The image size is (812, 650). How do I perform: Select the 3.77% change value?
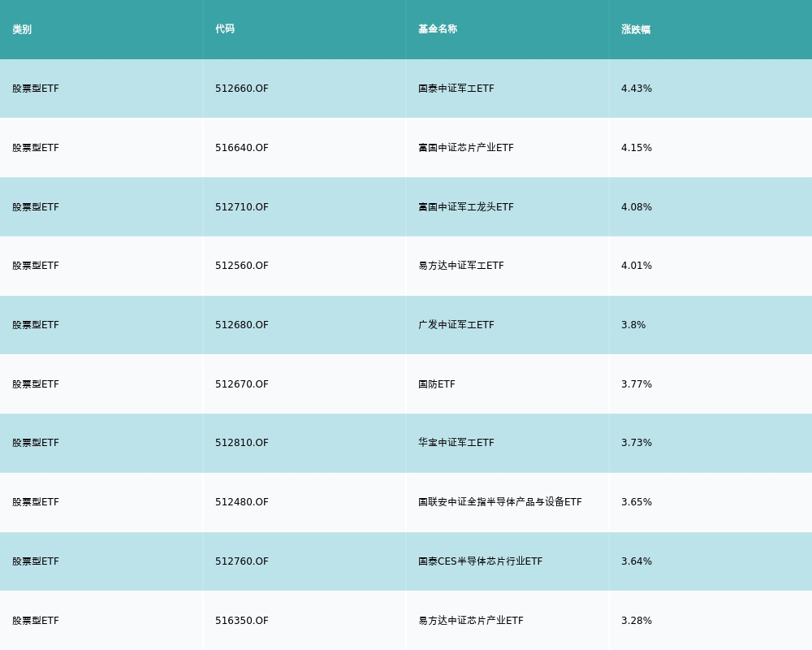click(637, 384)
